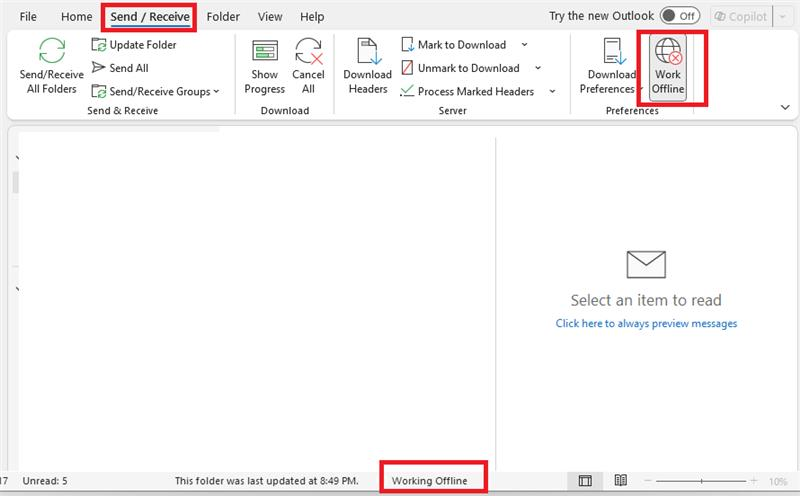
Task: Click zoom in plus button
Action: 754,481
